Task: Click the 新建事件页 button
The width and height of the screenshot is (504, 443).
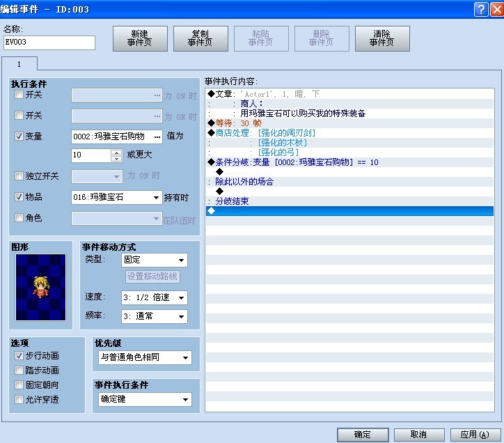Action: [140, 38]
